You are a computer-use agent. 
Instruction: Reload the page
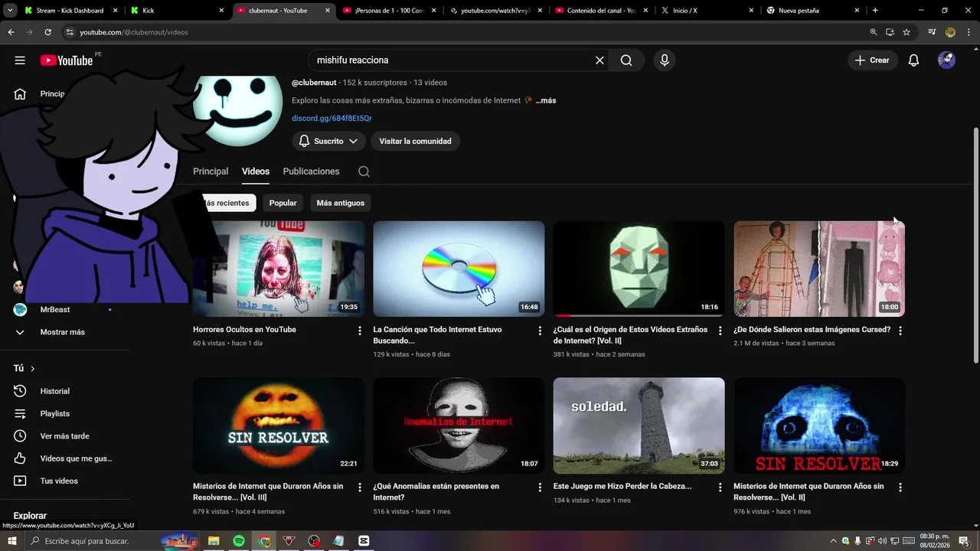[x=47, y=32]
